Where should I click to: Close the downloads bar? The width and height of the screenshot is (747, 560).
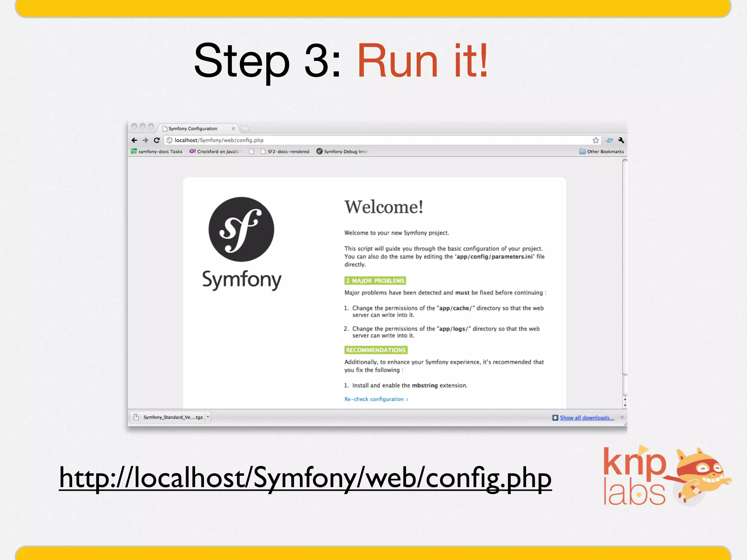pyautogui.click(x=622, y=417)
